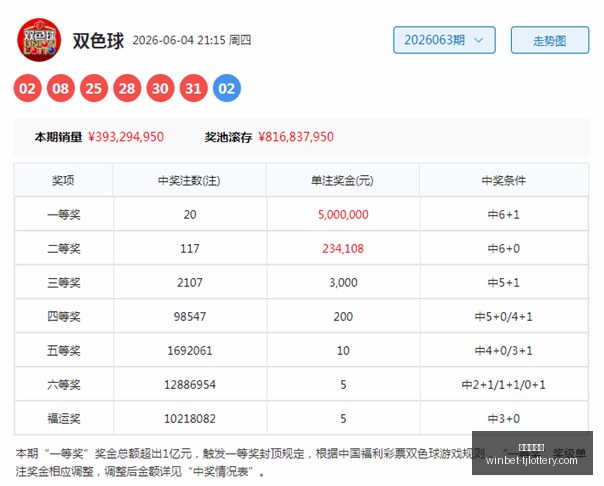This screenshot has width=604, height=486.
Task: Click the condition 中6+1
Action: tap(504, 215)
